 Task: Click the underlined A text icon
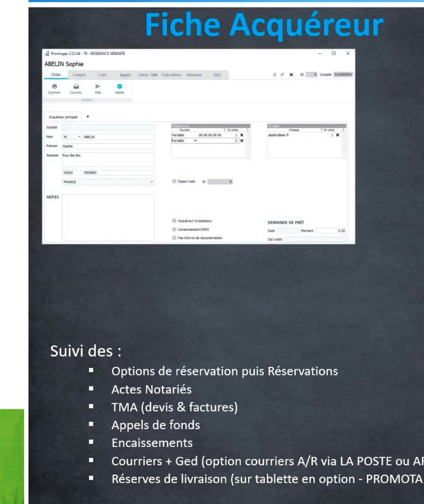[275, 75]
